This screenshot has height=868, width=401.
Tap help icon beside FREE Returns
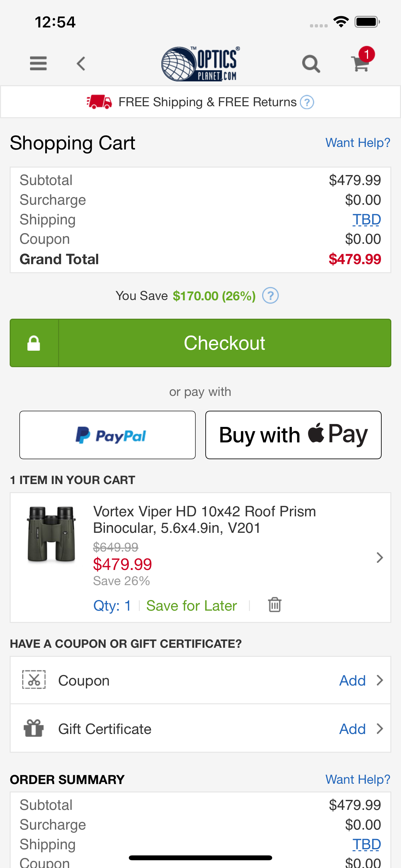(x=307, y=102)
